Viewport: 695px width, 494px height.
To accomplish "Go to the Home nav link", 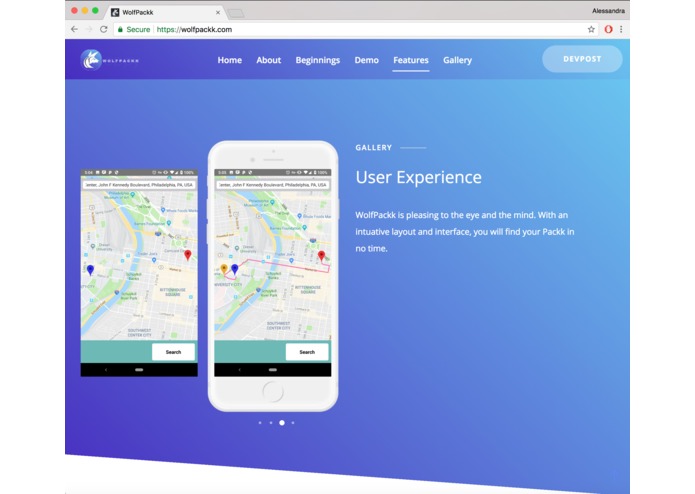I will [x=230, y=60].
